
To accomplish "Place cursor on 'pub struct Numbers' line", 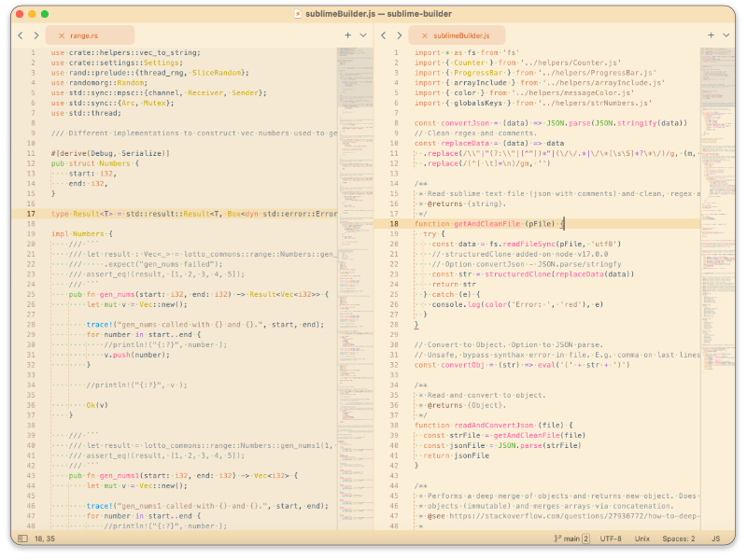I will point(95,163).
